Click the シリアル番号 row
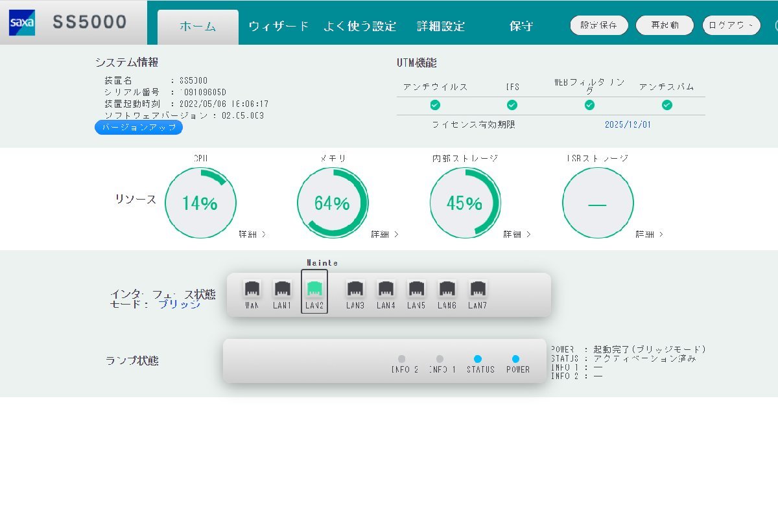This screenshot has width=778, height=532. click(165, 92)
